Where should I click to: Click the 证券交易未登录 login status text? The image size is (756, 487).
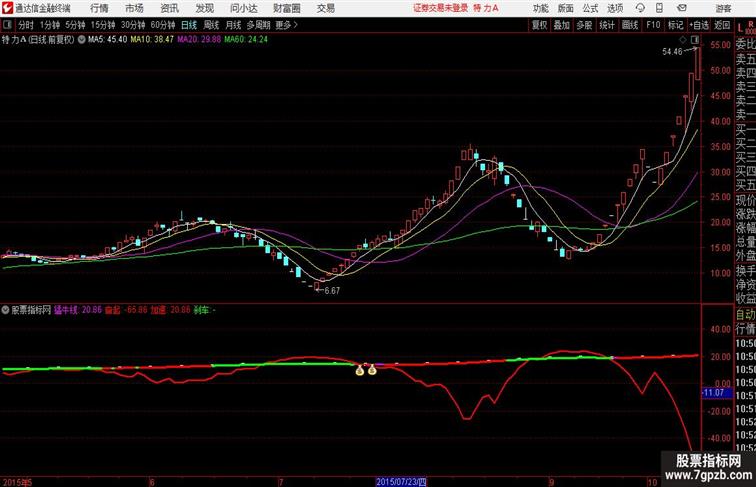click(x=441, y=8)
